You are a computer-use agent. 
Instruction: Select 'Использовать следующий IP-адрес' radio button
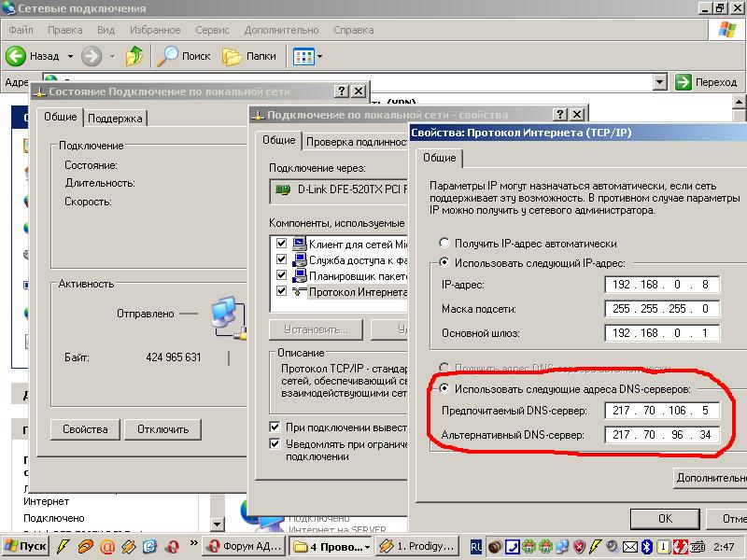444,263
